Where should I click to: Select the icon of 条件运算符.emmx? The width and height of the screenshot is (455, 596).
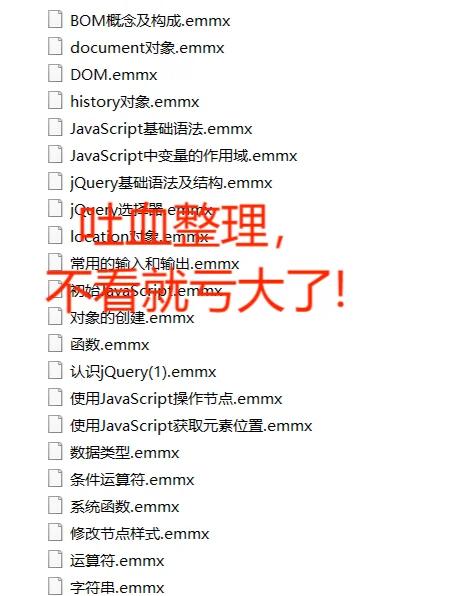click(x=55, y=479)
